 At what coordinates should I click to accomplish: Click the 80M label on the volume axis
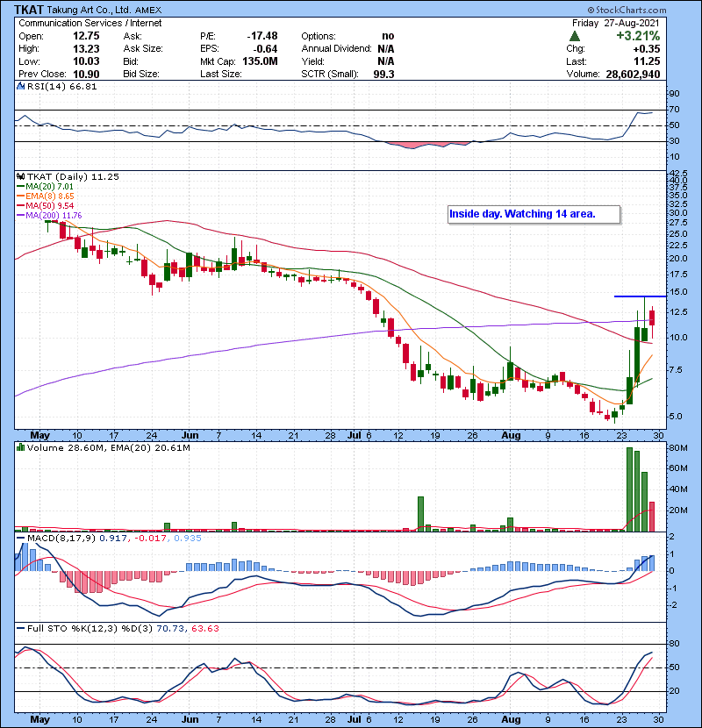coord(677,448)
